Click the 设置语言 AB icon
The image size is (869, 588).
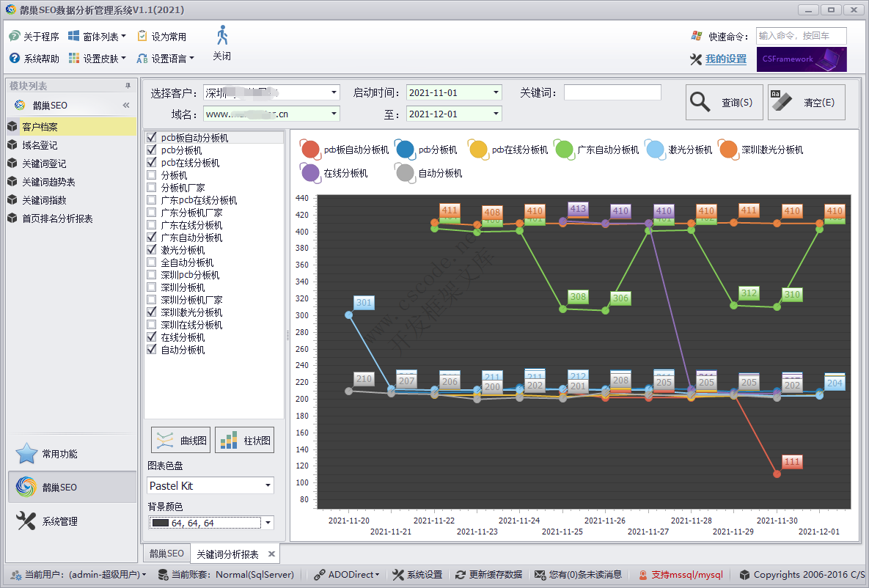coord(142,58)
